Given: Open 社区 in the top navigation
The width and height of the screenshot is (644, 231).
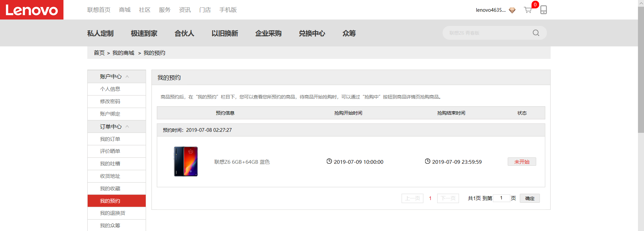Looking at the screenshot, I should 145,10.
